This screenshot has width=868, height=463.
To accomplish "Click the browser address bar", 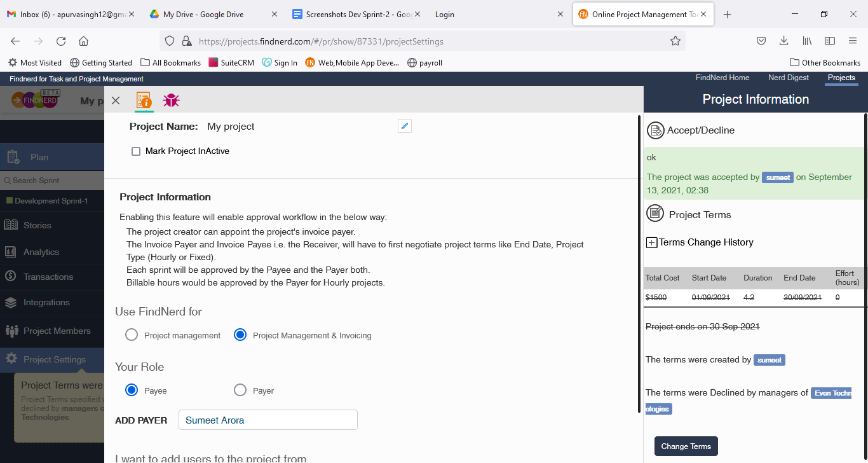I will (x=423, y=41).
